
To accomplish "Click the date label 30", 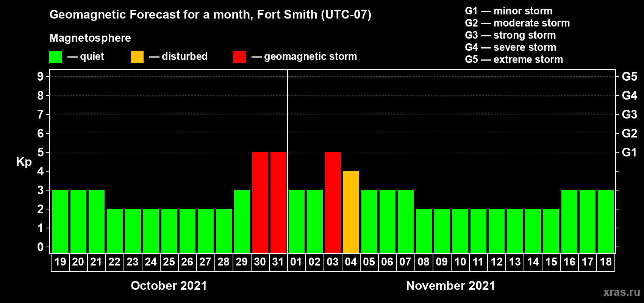I will (260, 262).
